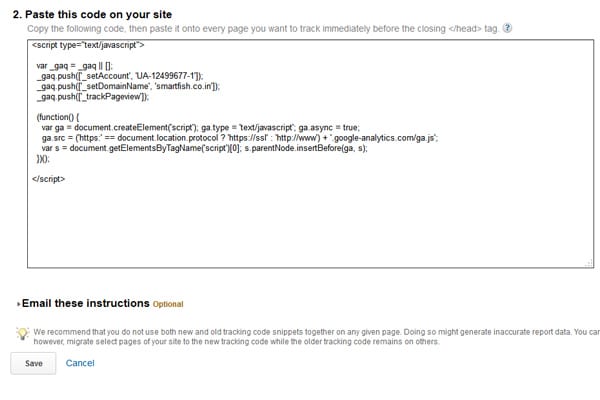
Task: Click the code box resize corner handle
Action: pyautogui.click(x=589, y=263)
